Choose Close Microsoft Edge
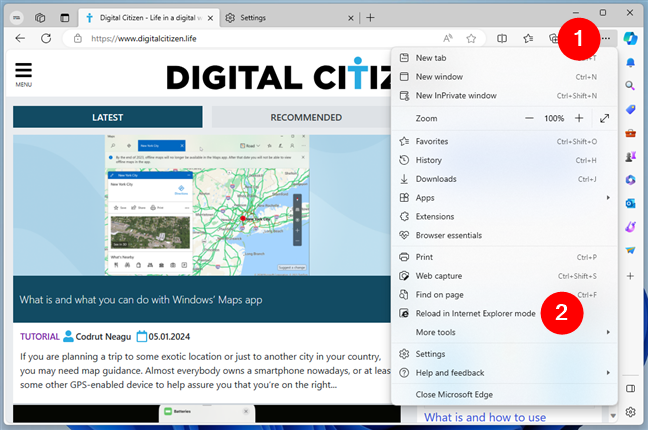The width and height of the screenshot is (648, 430). click(504, 394)
